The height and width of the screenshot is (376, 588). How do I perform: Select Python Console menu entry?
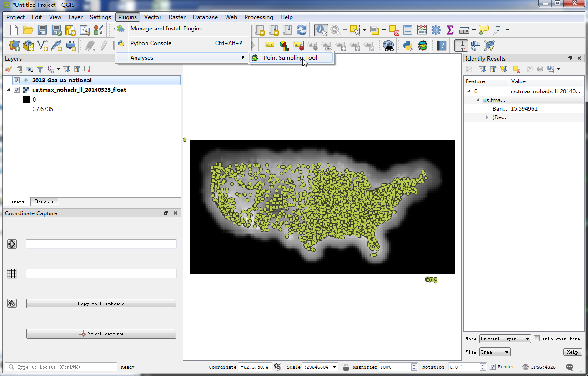[183, 43]
